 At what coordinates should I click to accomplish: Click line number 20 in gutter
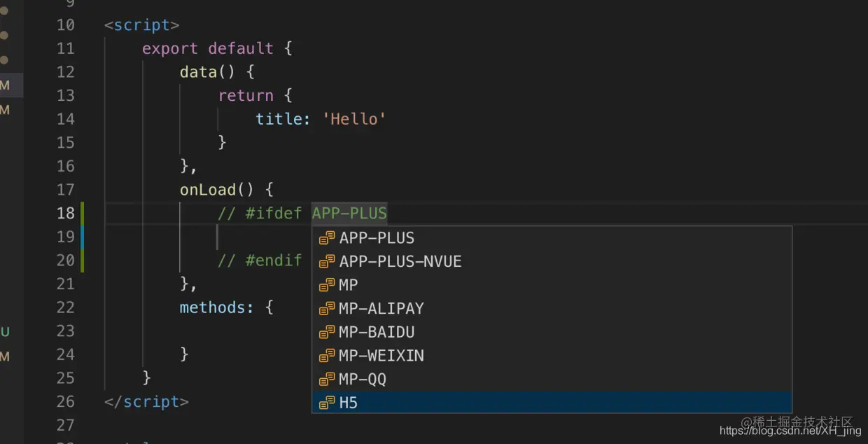tap(66, 261)
